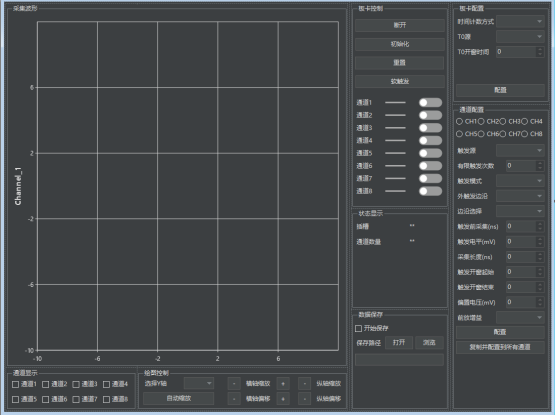Click the plus button beside 横轴缩放
This screenshot has width=555, height=415.
pos(283,383)
